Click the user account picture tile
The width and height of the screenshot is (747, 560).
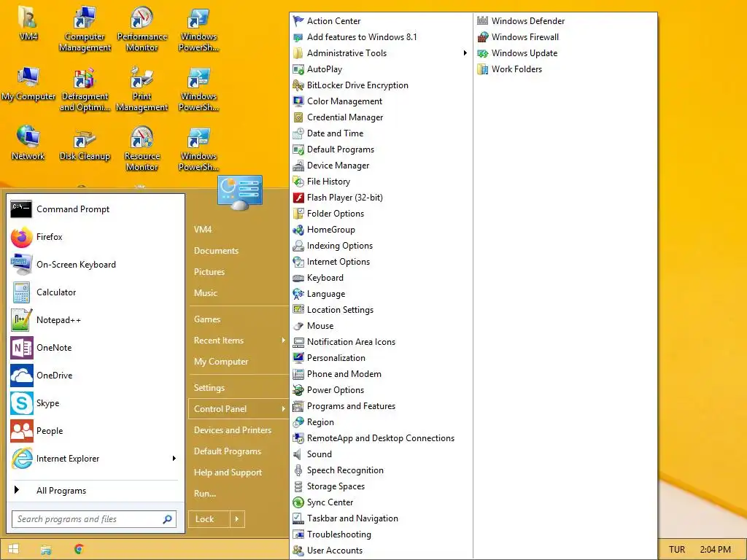pos(239,192)
